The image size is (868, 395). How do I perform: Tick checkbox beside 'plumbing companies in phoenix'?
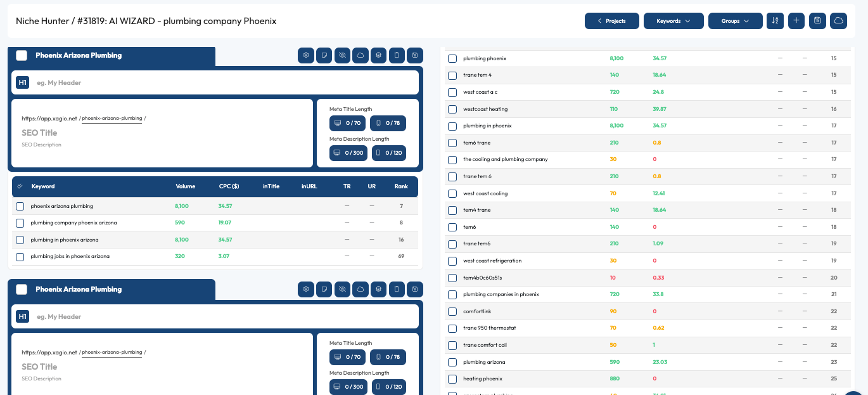[452, 295]
